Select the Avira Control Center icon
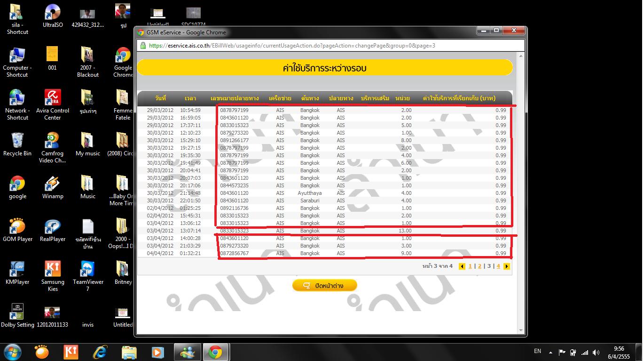 coord(53,105)
